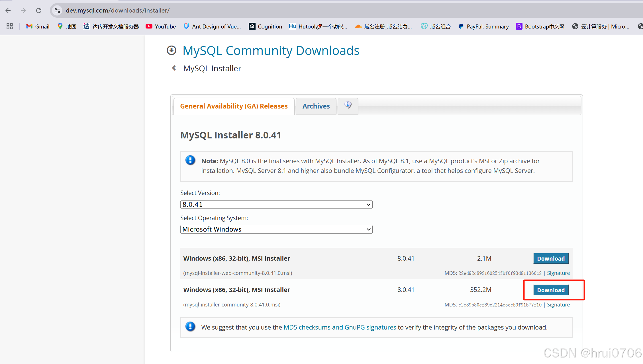Open the Select Version dropdown showing 8.0.41
Screen dimensions: 643x364
pyautogui.click(x=276, y=205)
